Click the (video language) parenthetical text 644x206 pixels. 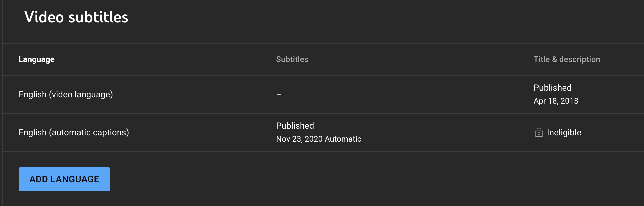(x=81, y=94)
